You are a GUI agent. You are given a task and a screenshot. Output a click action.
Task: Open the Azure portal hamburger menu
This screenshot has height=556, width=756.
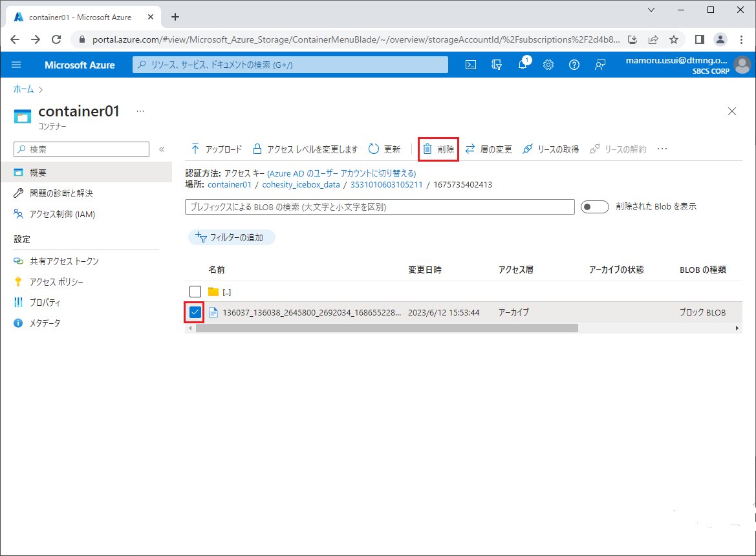coord(16,65)
